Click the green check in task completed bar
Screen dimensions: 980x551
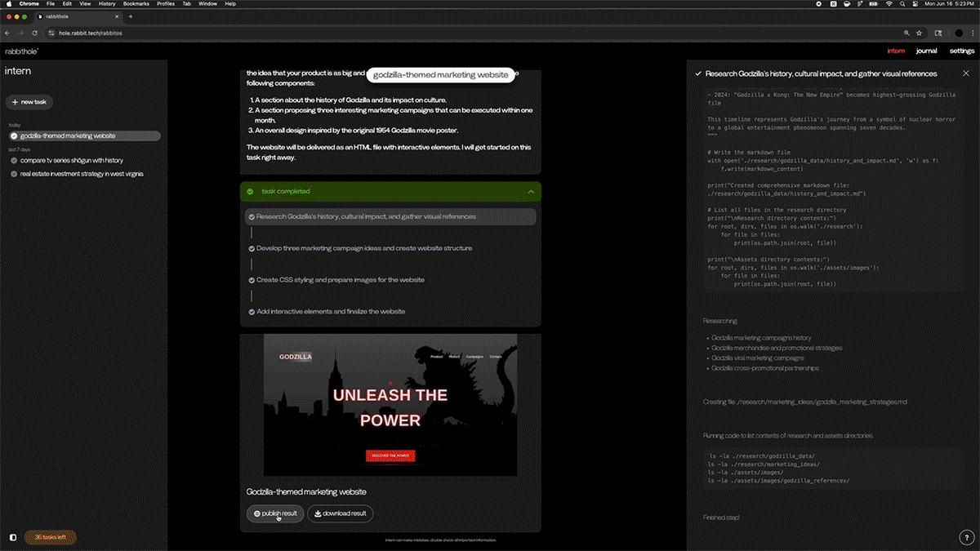(x=249, y=192)
